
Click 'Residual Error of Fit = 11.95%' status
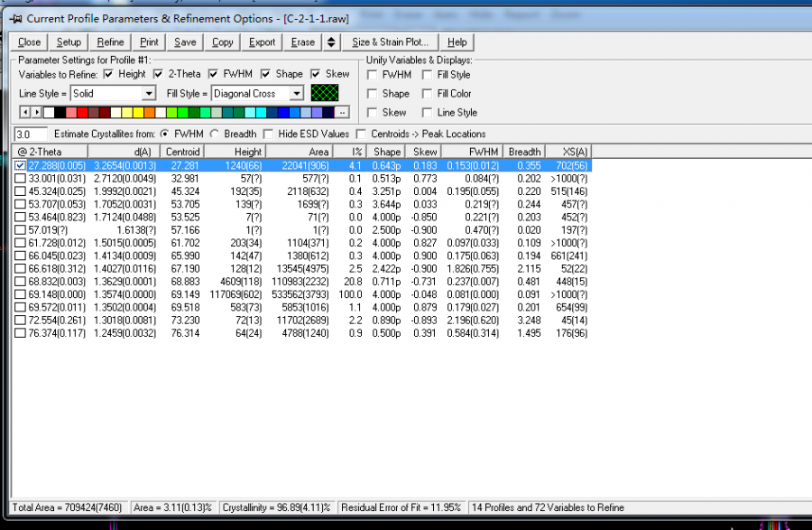(401, 507)
